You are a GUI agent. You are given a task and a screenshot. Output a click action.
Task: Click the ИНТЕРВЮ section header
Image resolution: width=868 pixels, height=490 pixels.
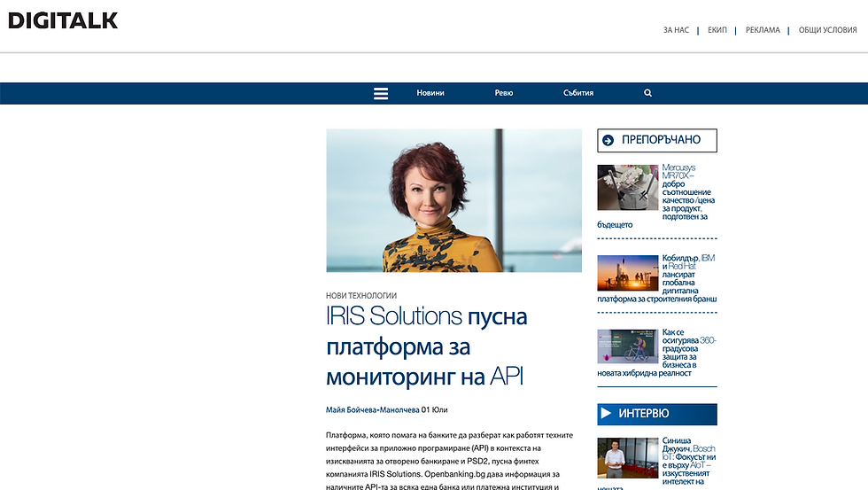click(657, 414)
